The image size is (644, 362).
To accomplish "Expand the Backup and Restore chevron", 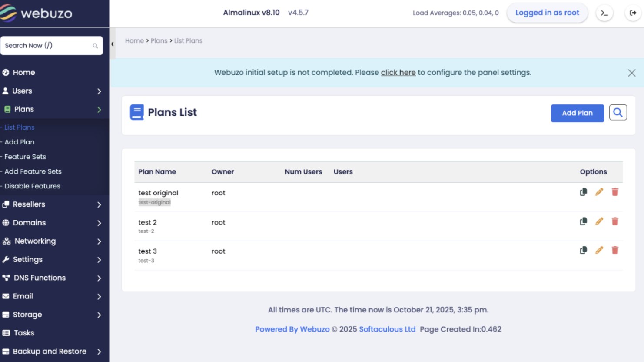I will (x=99, y=352).
